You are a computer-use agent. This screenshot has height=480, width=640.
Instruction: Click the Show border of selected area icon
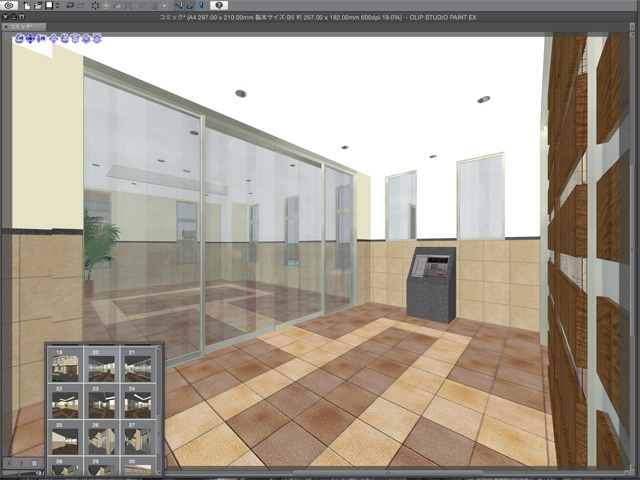[x=165, y=5]
